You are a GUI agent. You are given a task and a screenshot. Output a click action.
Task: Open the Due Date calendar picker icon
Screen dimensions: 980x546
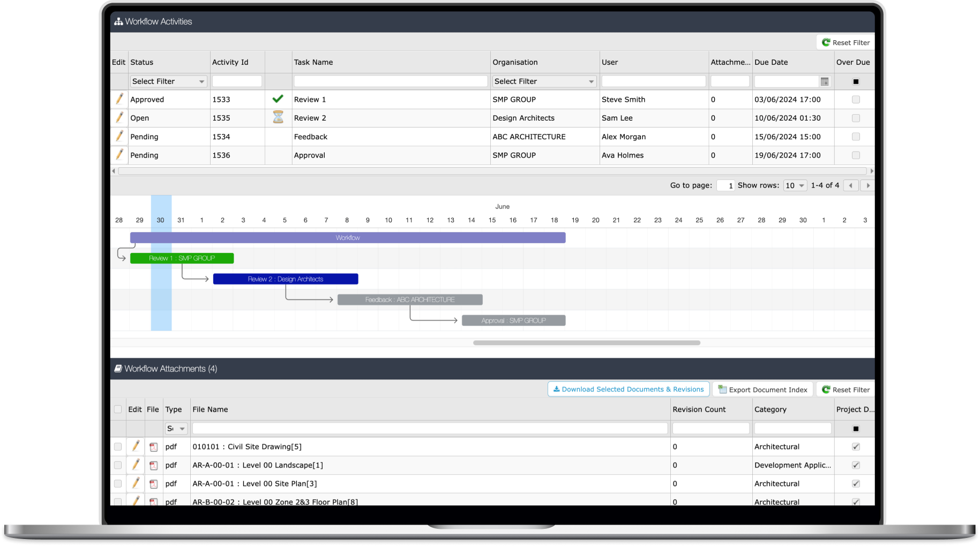tap(825, 81)
